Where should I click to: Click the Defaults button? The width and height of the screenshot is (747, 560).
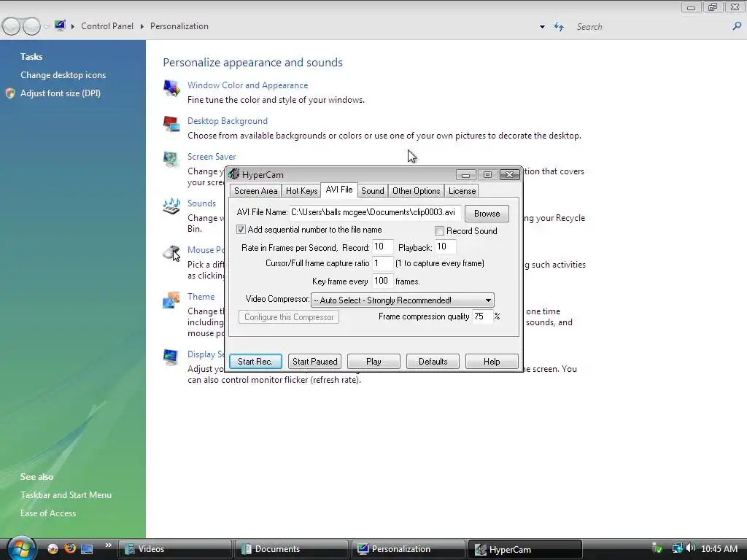tap(433, 362)
